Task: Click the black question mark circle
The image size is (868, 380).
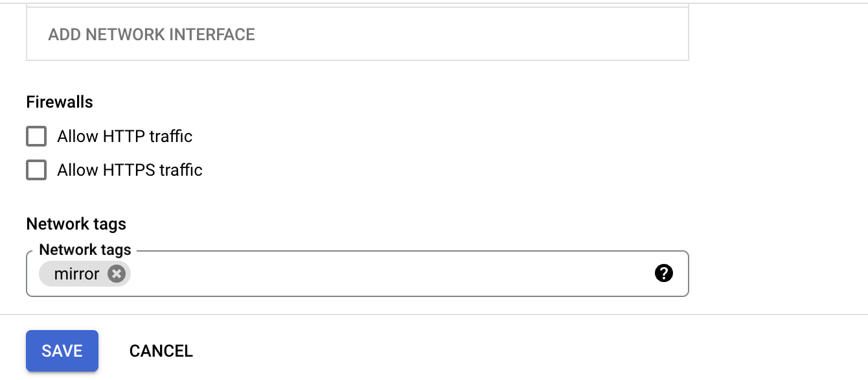Action: point(664,274)
